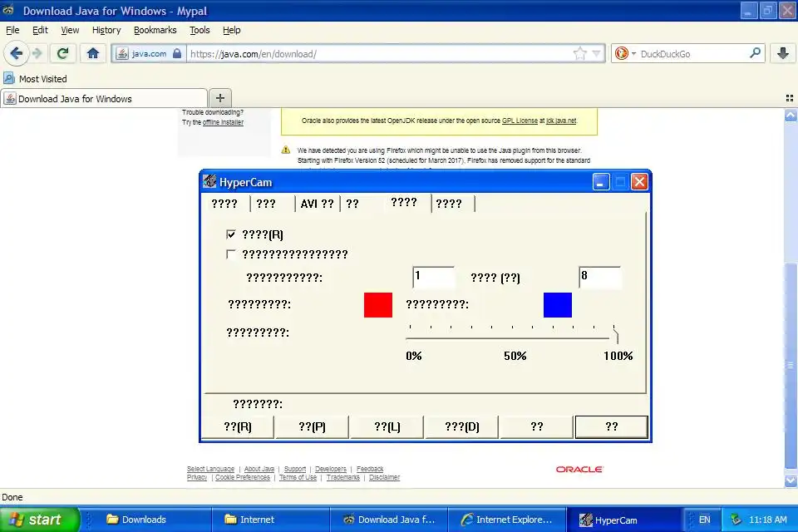Click the HyperCam (L) button
This screenshot has height=532, width=798.
click(x=387, y=426)
